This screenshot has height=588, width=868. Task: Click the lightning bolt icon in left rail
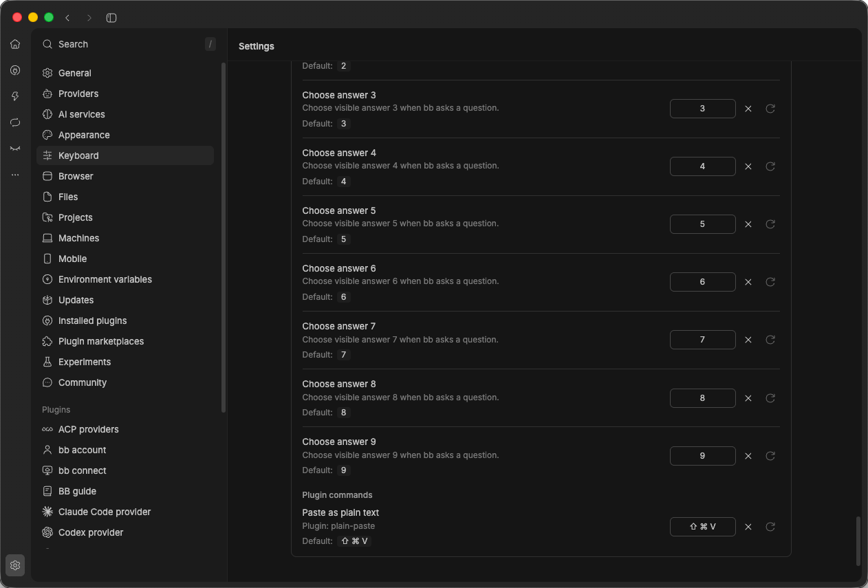coord(15,96)
